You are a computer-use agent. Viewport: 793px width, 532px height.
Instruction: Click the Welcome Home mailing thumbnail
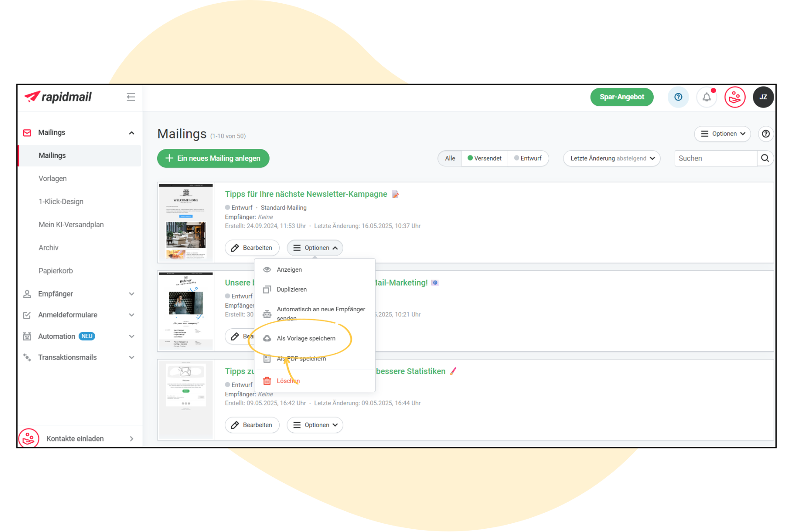point(186,223)
